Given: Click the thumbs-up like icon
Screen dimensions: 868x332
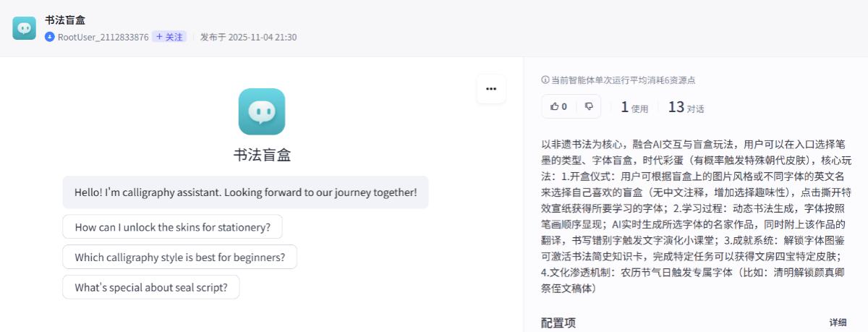Looking at the screenshot, I should [x=555, y=106].
